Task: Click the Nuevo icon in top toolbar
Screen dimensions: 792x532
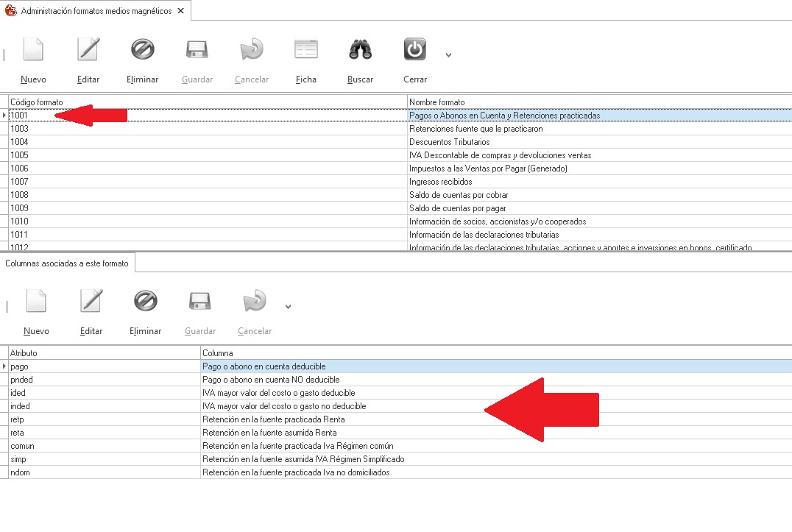Action: 33,50
